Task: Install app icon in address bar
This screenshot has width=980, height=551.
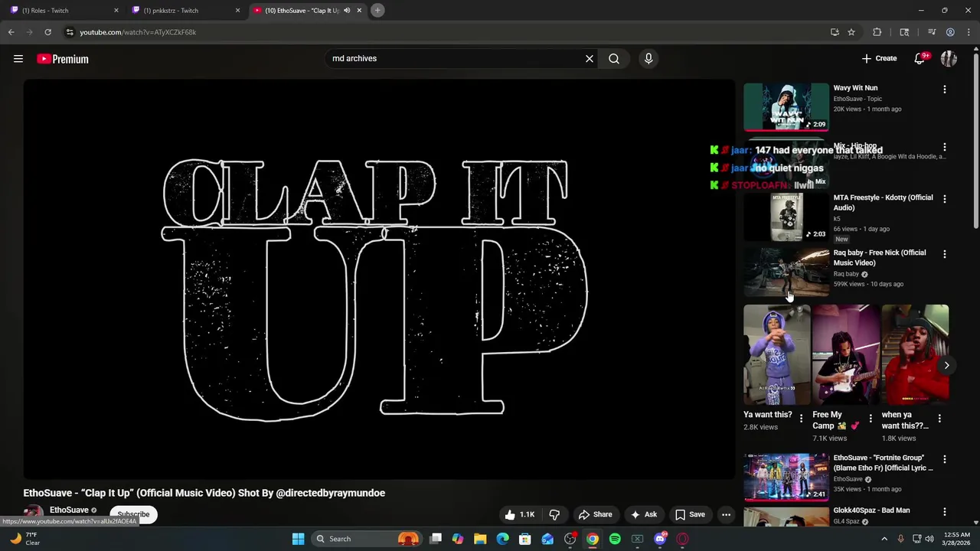Action: (x=835, y=32)
